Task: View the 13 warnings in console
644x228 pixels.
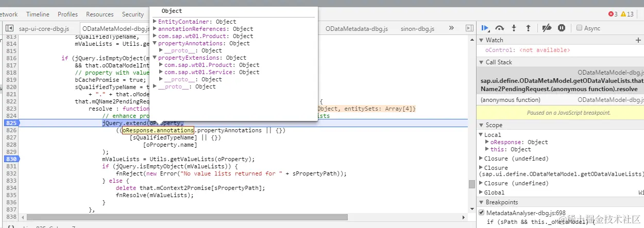Action: click(627, 14)
